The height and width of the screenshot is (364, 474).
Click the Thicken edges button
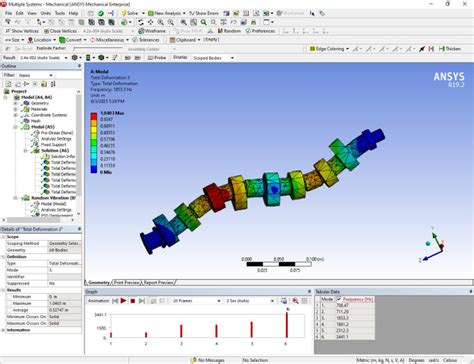click(450, 49)
